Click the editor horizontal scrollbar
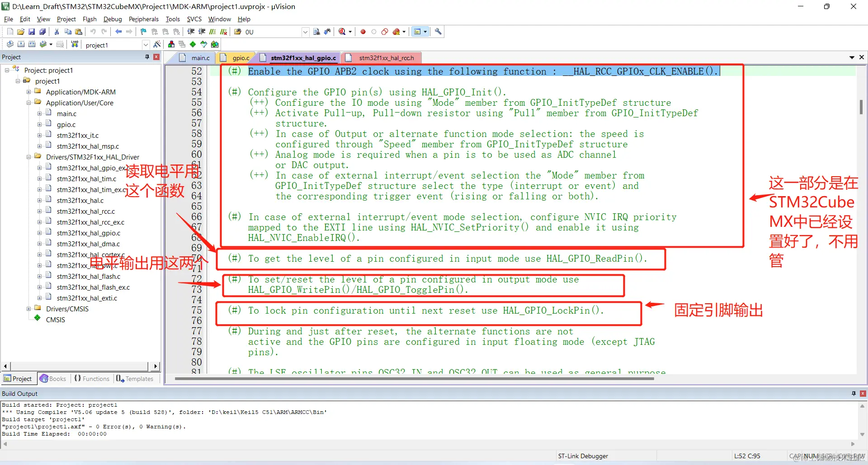868x465 pixels. (415, 379)
